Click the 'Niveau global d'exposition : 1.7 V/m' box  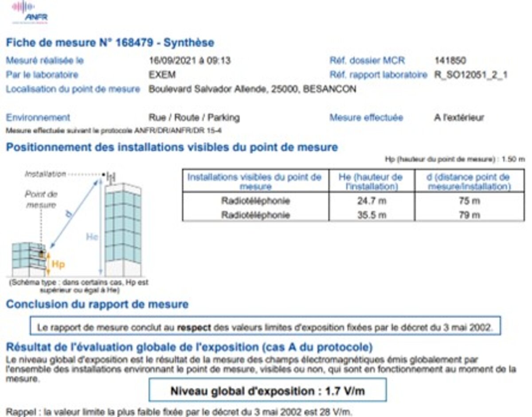coord(267,391)
